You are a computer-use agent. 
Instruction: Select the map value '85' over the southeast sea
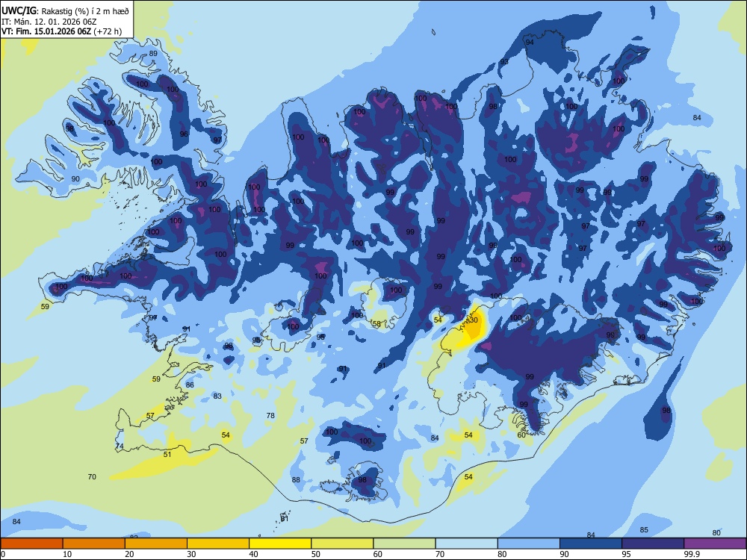pos(644,529)
